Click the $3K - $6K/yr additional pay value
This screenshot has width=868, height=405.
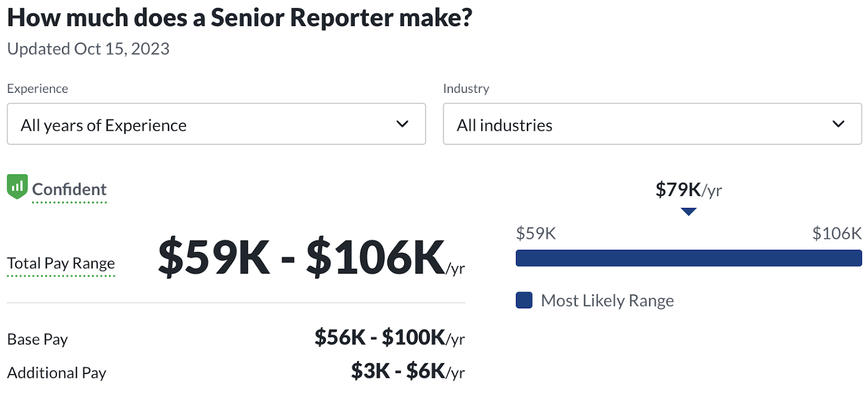(407, 371)
